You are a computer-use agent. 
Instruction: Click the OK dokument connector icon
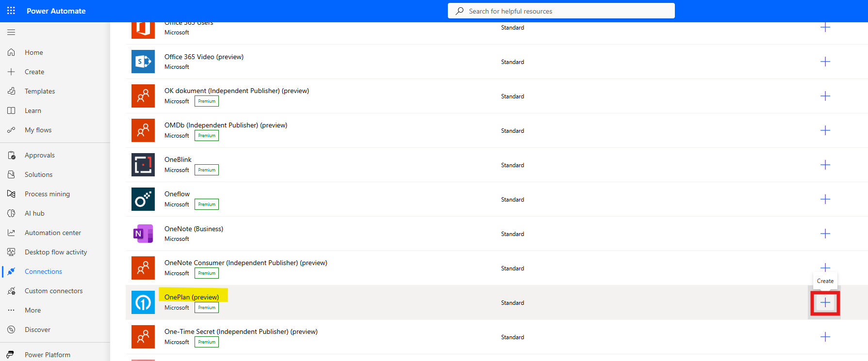143,96
